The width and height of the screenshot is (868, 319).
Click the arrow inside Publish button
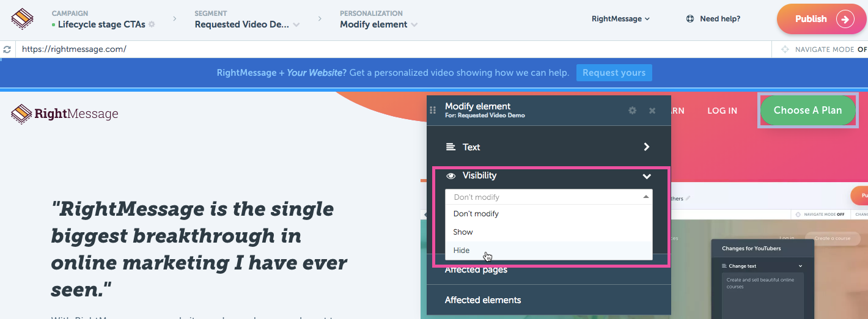[x=845, y=19]
